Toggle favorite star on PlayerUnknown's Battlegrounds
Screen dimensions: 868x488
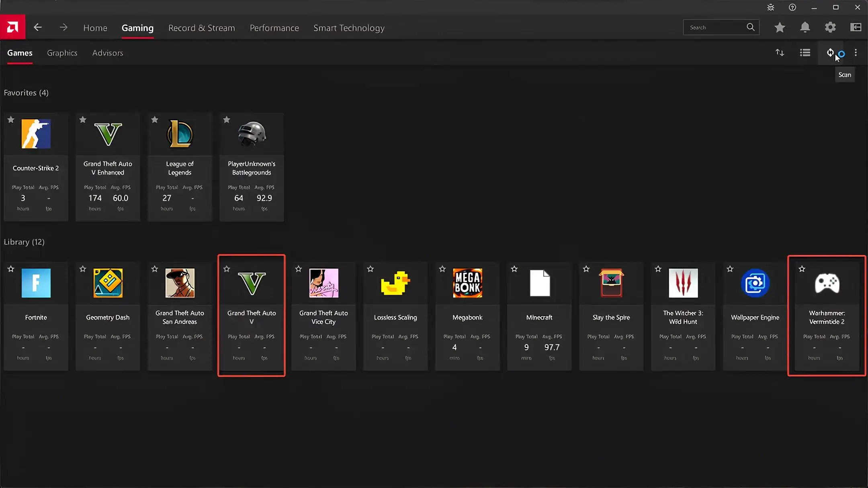pyautogui.click(x=227, y=119)
